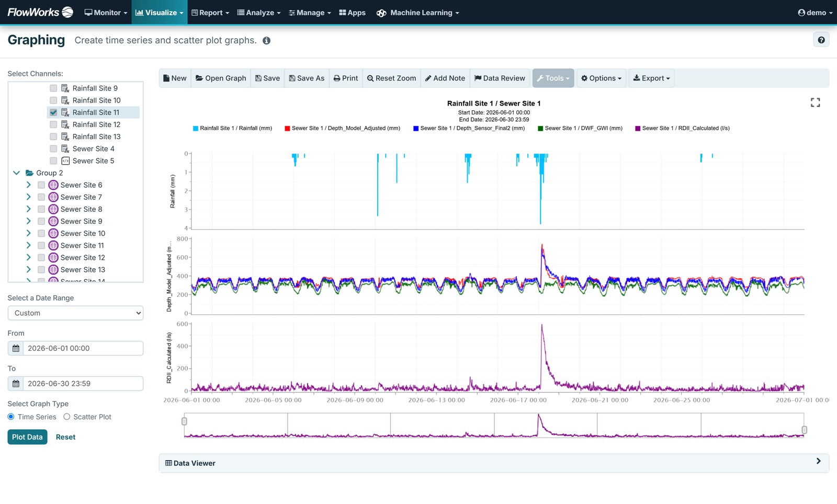Open the help question mark icon
Screen dimensions: 837x504
pos(821,40)
